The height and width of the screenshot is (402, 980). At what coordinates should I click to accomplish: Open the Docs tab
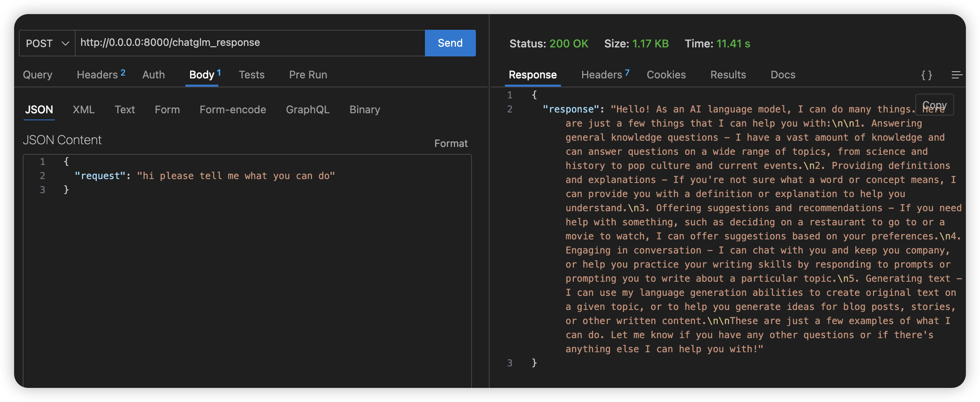click(783, 75)
